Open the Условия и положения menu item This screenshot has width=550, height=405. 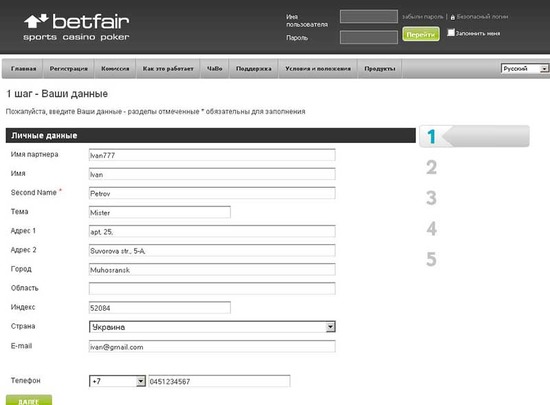pyautogui.click(x=318, y=68)
